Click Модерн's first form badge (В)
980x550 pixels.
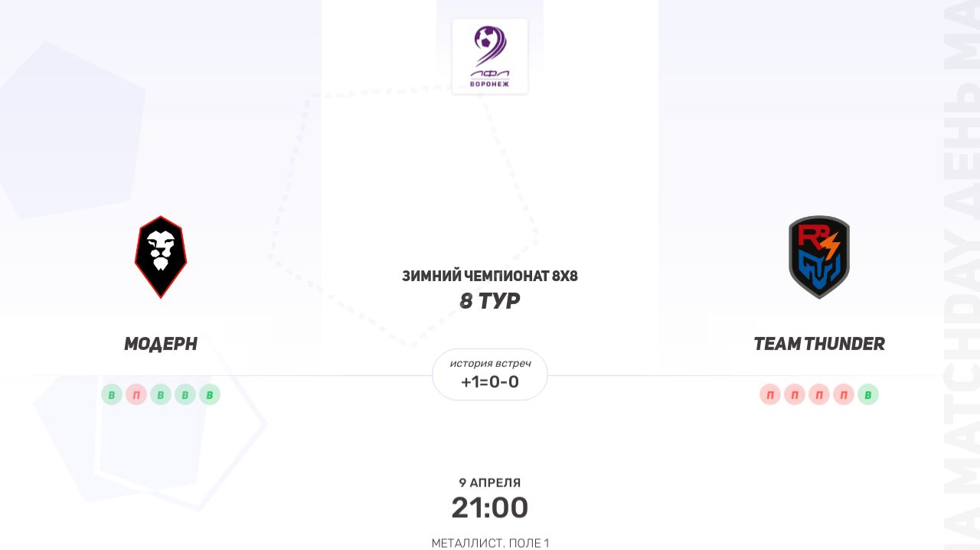click(x=112, y=394)
